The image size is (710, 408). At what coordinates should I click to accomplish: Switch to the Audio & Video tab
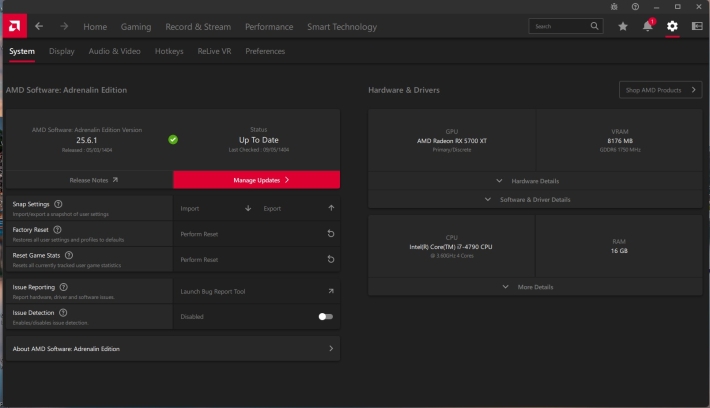pyautogui.click(x=115, y=51)
